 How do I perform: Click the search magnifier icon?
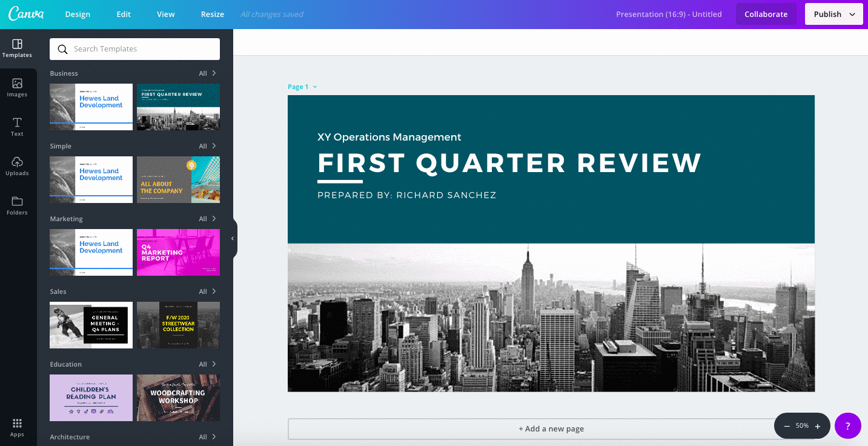(x=62, y=49)
